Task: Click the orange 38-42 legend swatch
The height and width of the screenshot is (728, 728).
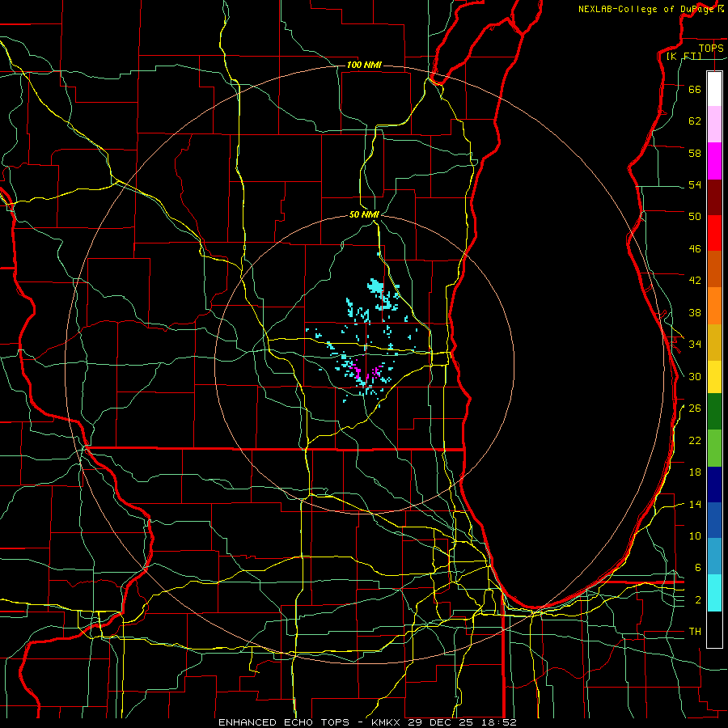Action: (714, 306)
